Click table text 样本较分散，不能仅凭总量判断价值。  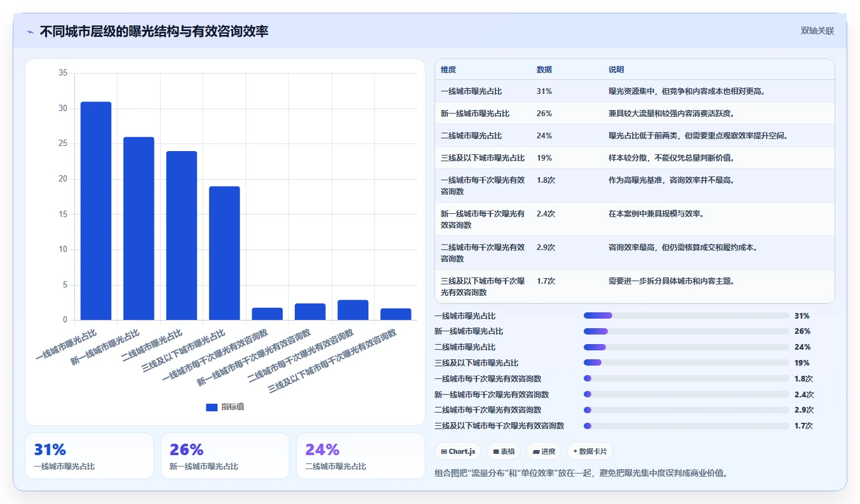(x=671, y=158)
